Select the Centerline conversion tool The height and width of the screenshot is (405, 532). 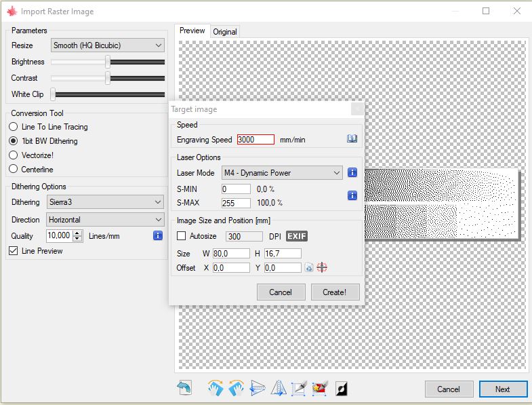click(x=31, y=169)
